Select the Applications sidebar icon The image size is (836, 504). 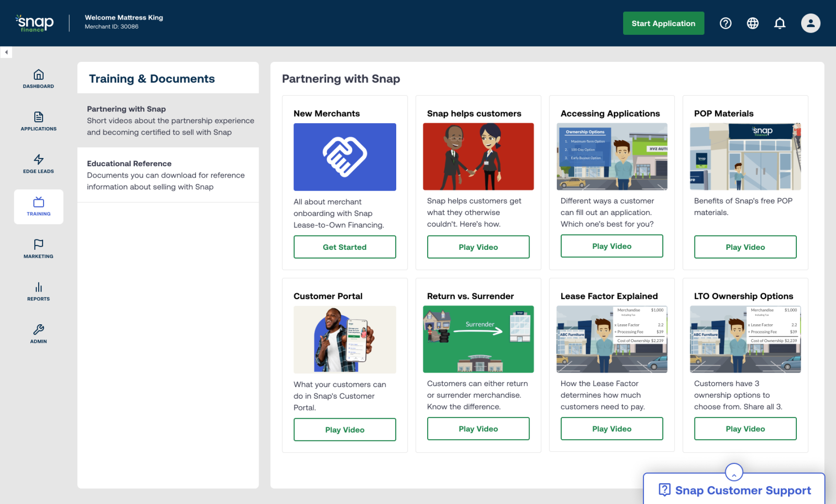38,121
